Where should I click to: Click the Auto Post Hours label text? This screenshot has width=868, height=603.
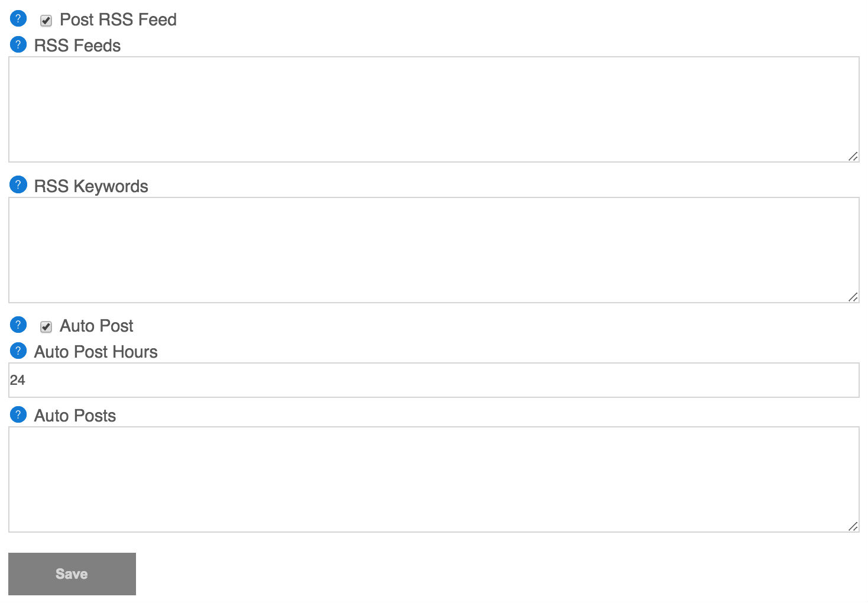[96, 352]
